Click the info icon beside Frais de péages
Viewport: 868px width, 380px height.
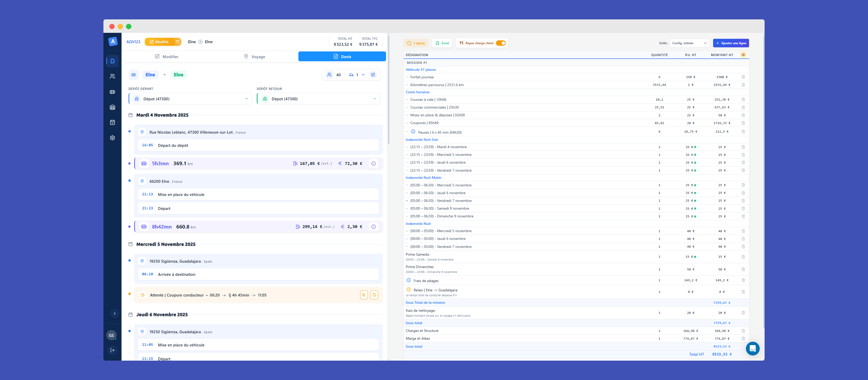click(409, 280)
